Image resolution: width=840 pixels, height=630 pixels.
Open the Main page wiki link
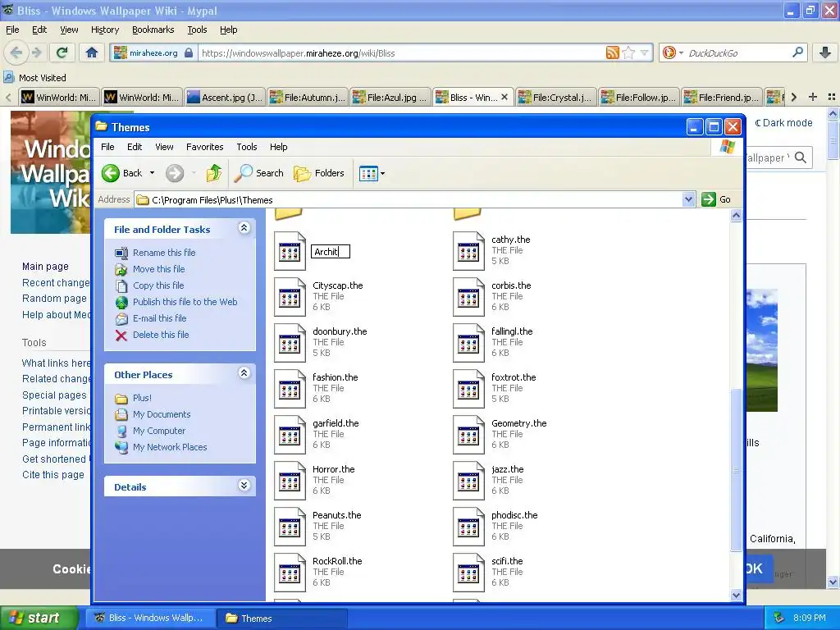pyautogui.click(x=45, y=267)
